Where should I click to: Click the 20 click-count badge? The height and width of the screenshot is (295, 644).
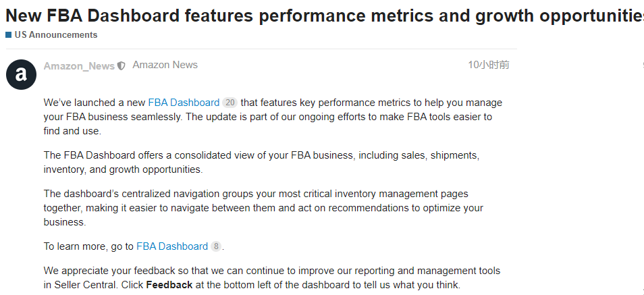pos(230,103)
